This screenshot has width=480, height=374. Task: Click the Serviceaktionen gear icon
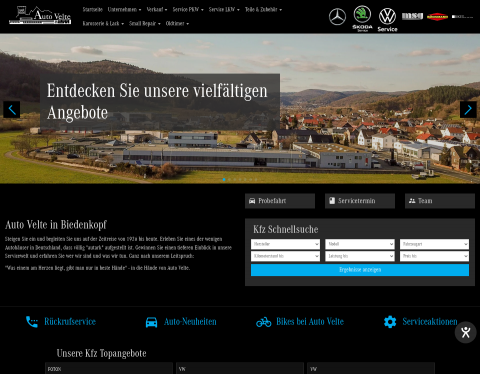390,322
